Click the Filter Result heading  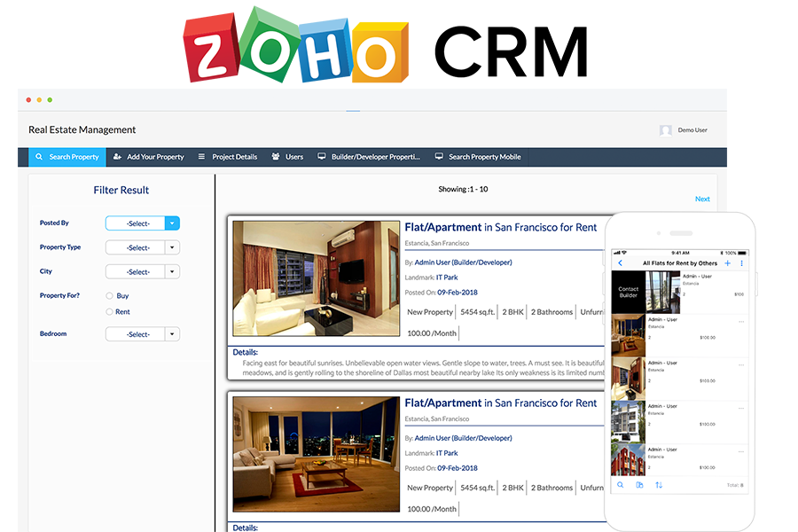(121, 190)
